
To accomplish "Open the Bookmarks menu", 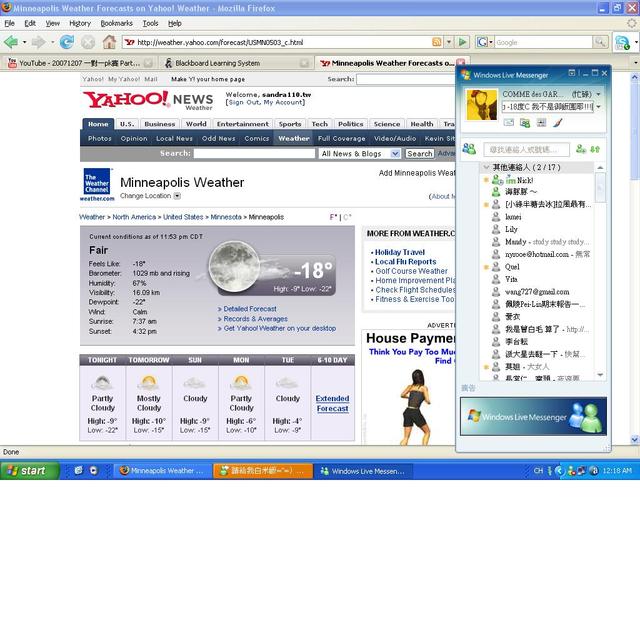I will [x=116, y=23].
